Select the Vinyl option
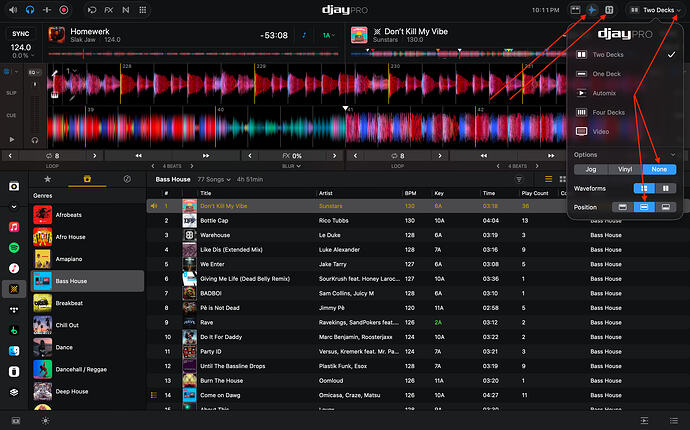 point(625,169)
